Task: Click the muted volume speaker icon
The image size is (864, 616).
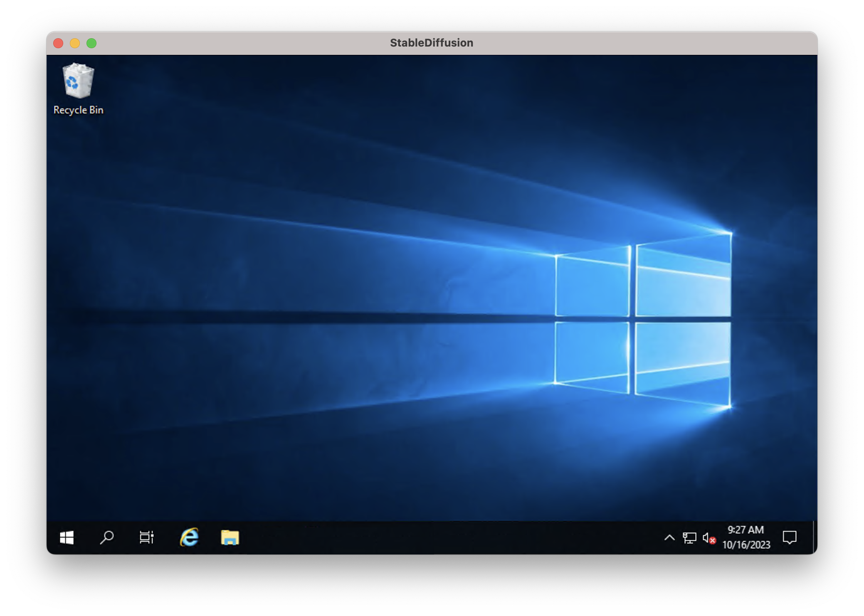Action: click(x=708, y=538)
